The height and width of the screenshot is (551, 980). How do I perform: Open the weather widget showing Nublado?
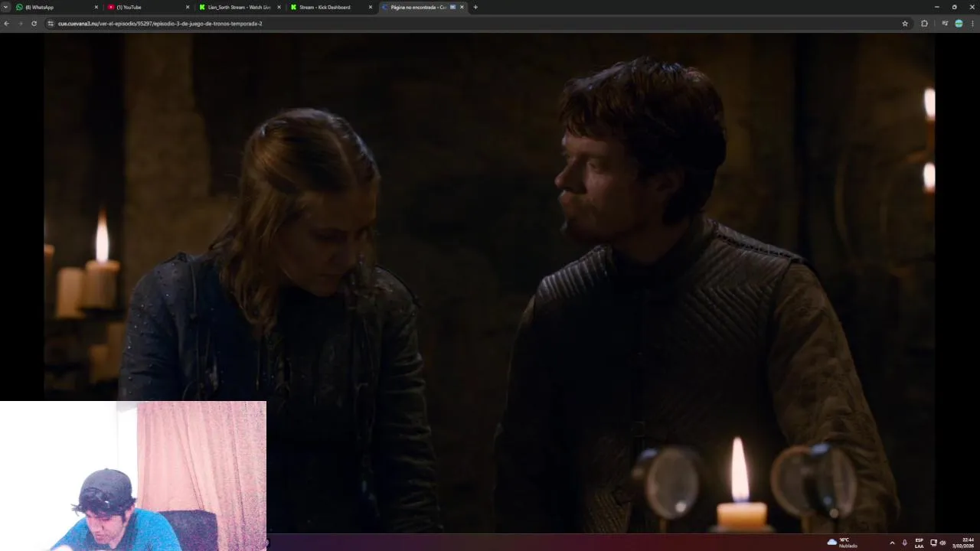[x=842, y=543]
